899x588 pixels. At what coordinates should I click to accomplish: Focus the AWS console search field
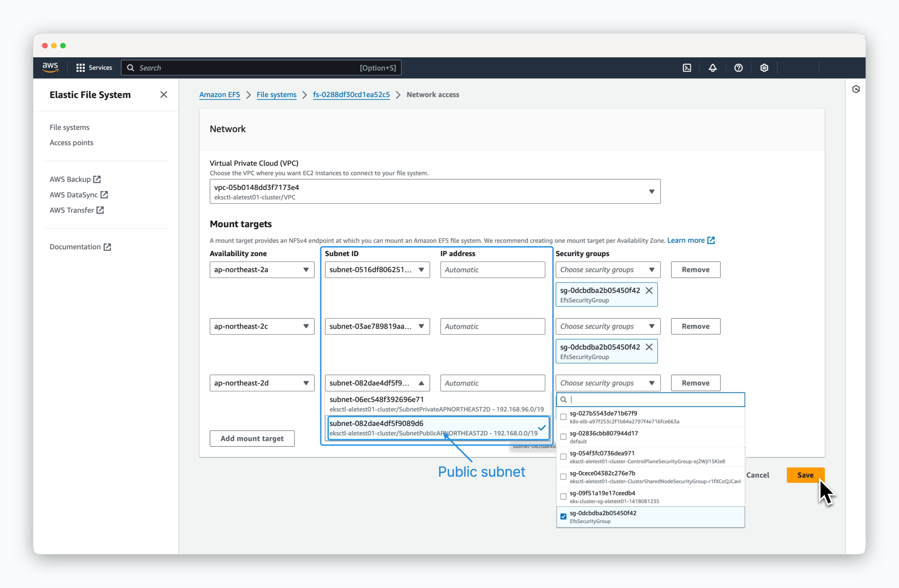261,68
